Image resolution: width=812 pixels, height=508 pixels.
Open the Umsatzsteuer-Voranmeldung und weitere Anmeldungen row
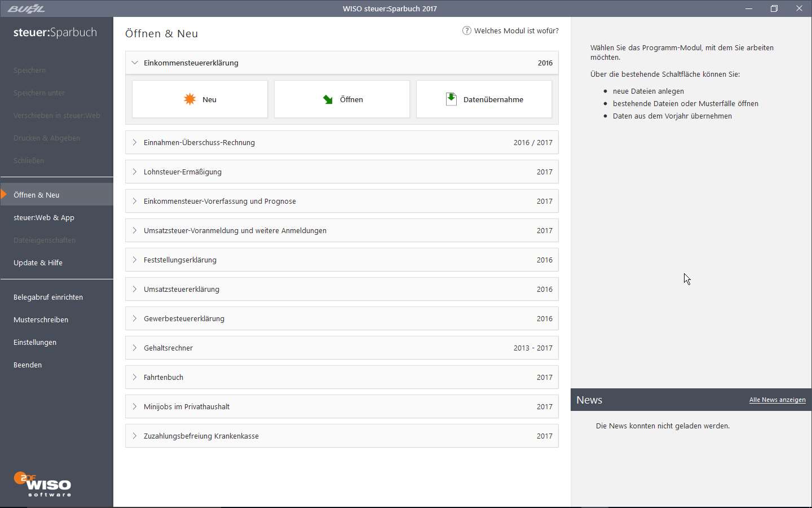click(235, 231)
